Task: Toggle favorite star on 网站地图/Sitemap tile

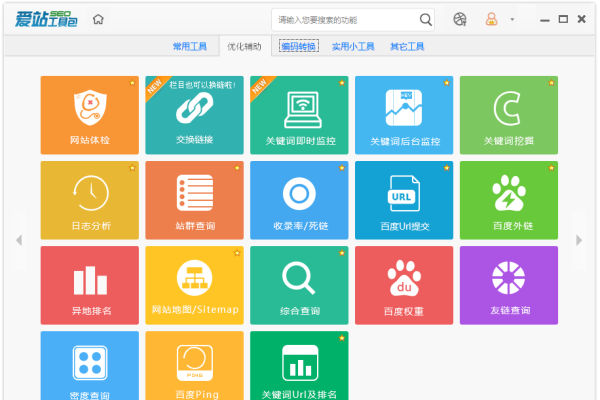Action: tap(237, 253)
